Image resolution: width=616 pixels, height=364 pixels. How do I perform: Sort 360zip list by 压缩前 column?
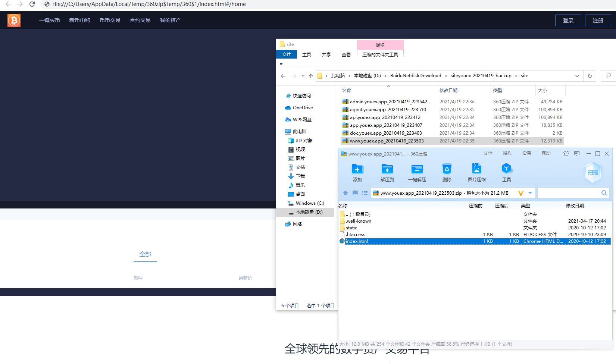coord(476,206)
